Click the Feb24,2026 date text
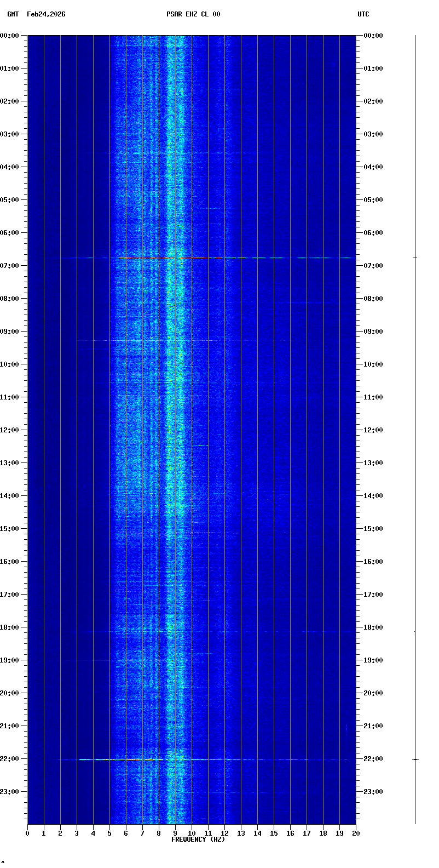This screenshot has height=868, width=439. (46, 14)
